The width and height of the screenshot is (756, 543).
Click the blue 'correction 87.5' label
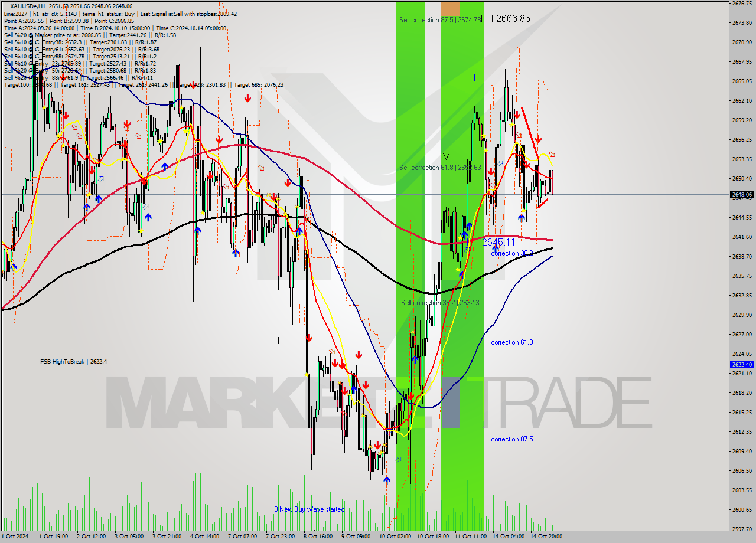click(x=512, y=439)
